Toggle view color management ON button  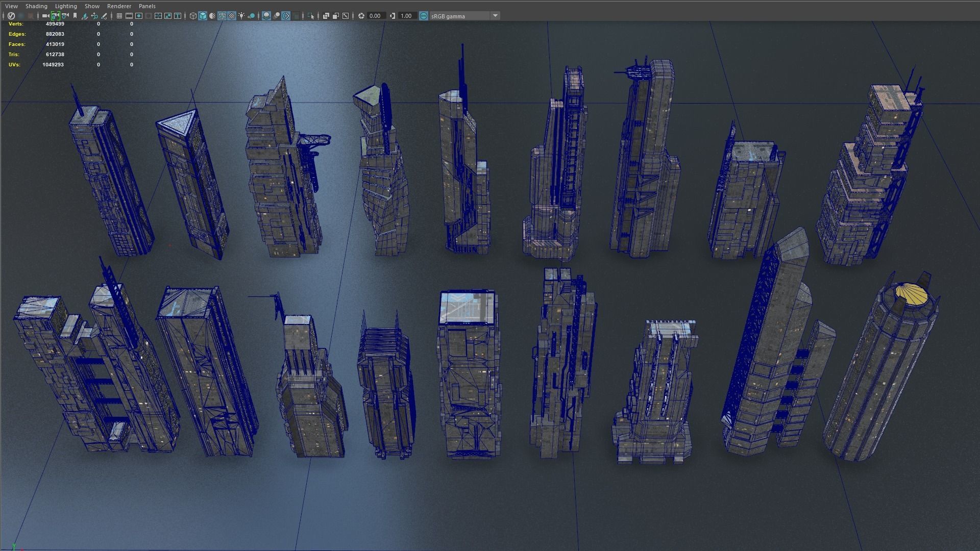[x=424, y=16]
